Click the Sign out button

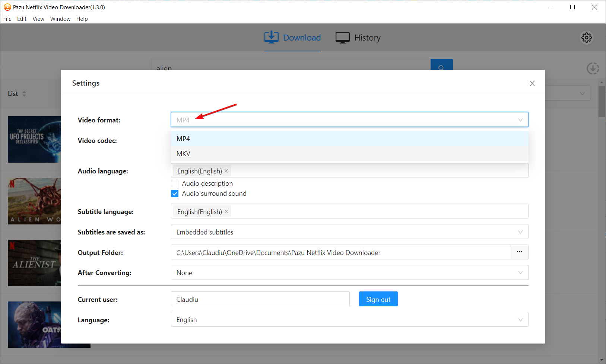(378, 299)
